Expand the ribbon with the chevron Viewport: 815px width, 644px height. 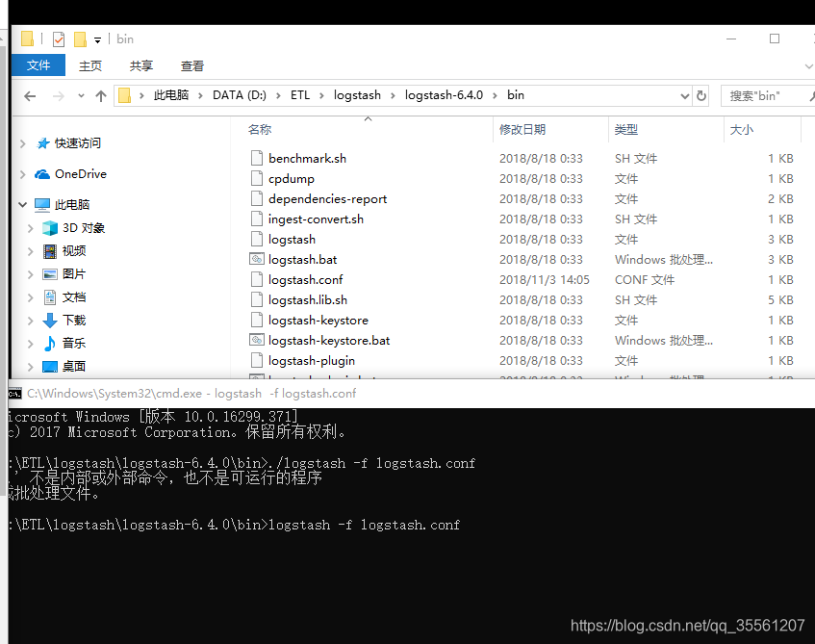pyautogui.click(x=808, y=66)
